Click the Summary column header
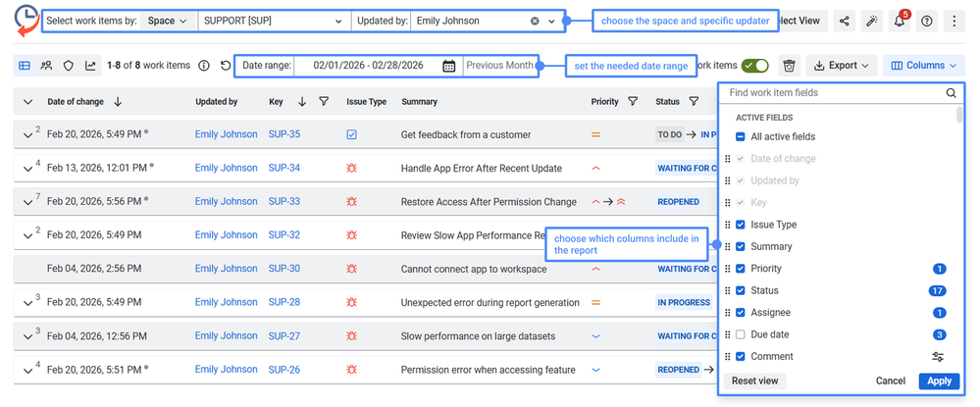 point(420,101)
